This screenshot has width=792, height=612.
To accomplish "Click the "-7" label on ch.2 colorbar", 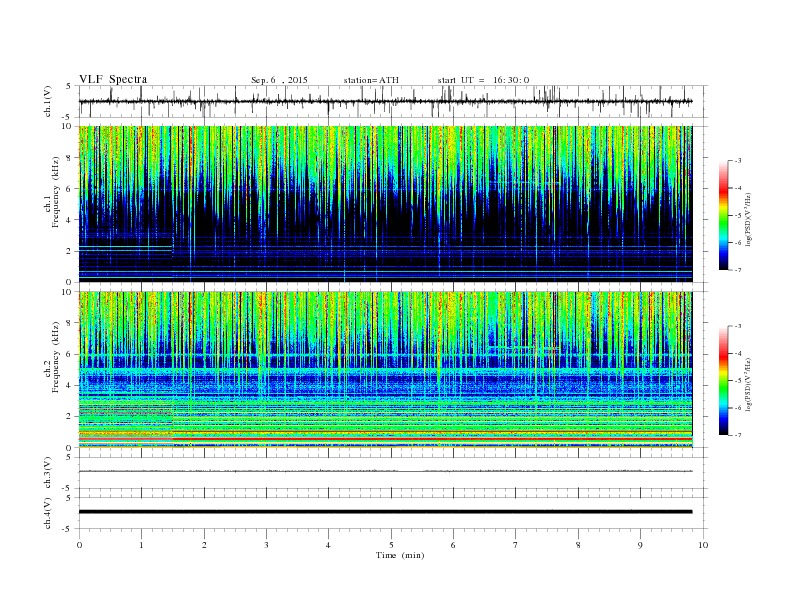I will (x=738, y=435).
